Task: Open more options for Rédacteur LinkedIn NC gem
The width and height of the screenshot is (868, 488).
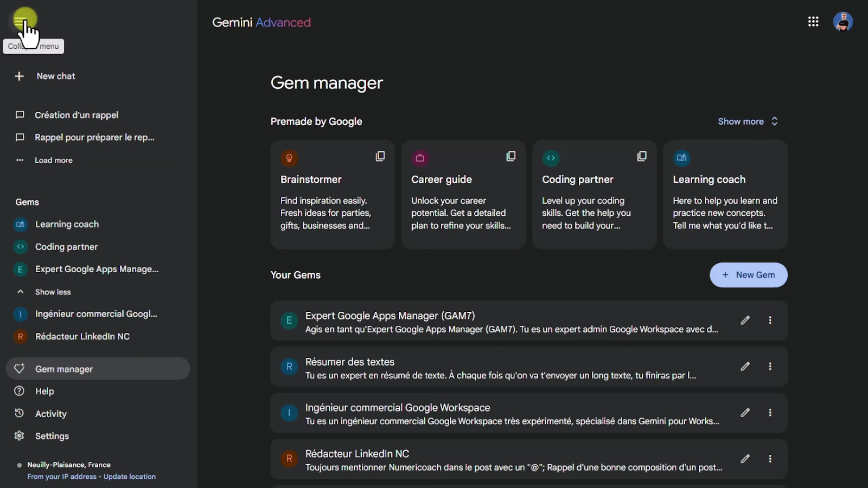Action: click(770, 459)
